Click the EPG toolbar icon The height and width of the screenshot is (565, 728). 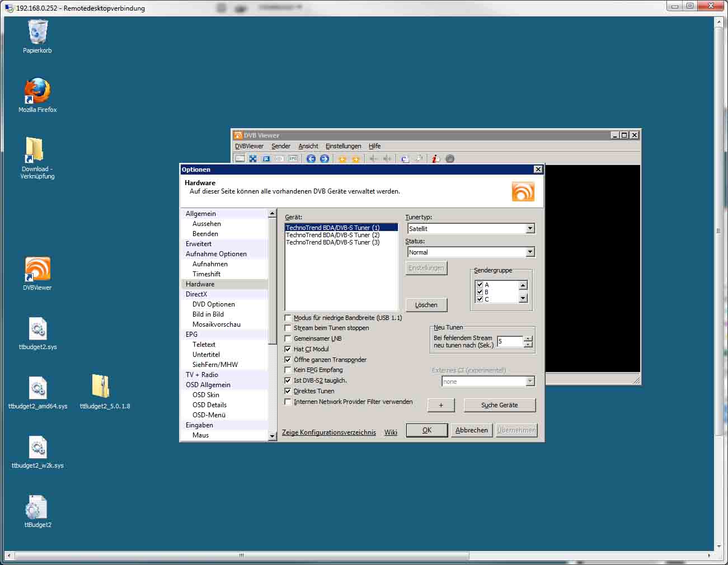tap(293, 159)
